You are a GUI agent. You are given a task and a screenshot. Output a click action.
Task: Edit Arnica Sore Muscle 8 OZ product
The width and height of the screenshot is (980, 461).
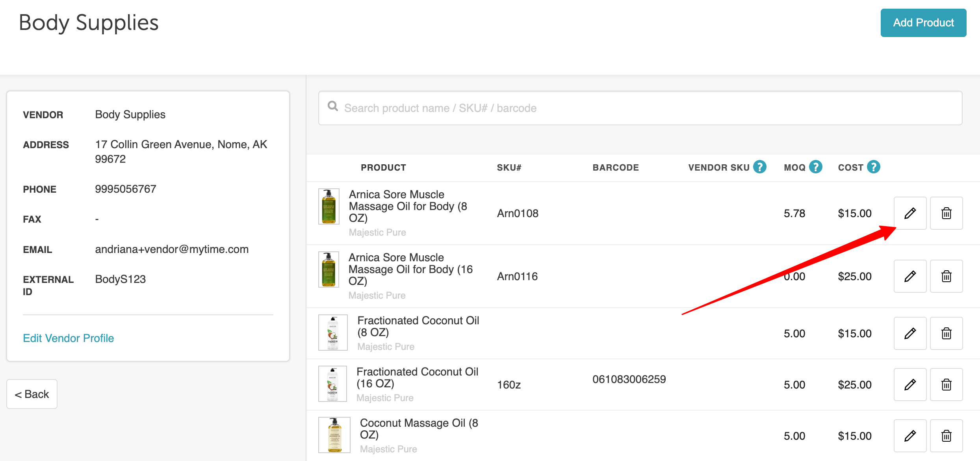[x=910, y=213]
